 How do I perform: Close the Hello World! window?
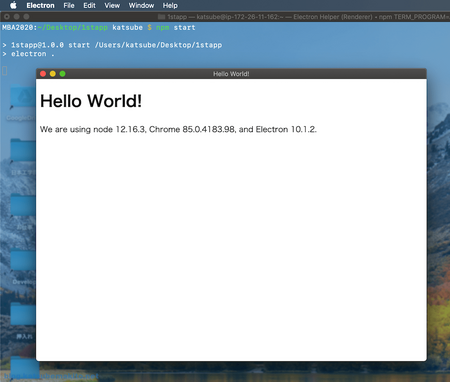pos(43,74)
